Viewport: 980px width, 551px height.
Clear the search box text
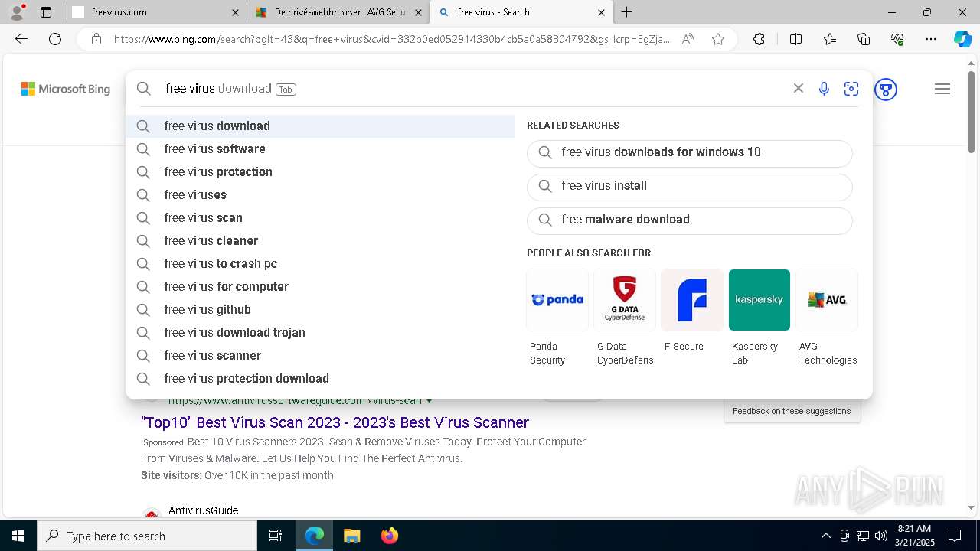(x=799, y=89)
